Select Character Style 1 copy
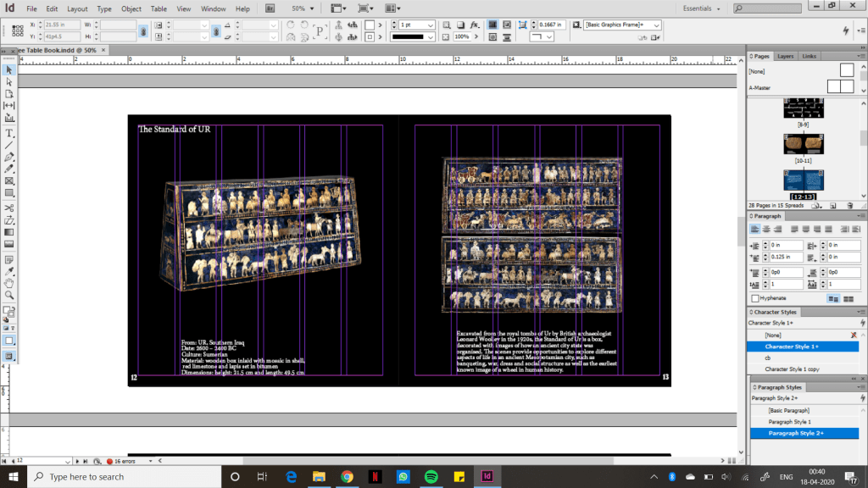Image resolution: width=868 pixels, height=488 pixels. [792, 369]
